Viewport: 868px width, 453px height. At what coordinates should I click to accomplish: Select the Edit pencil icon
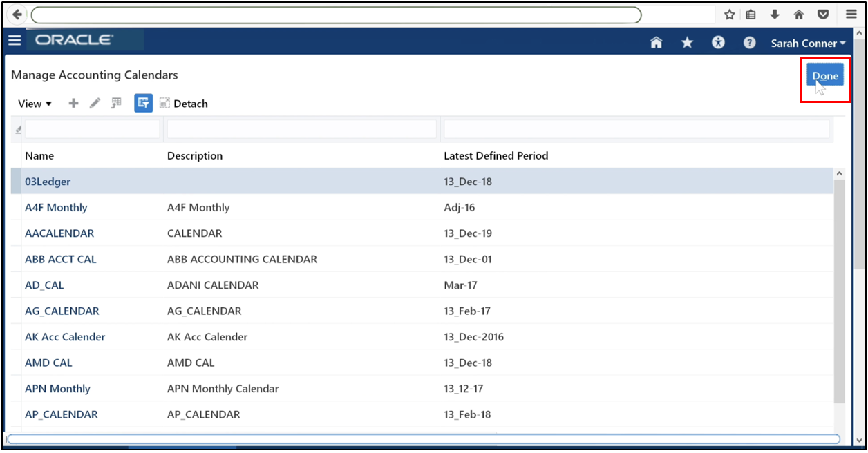95,103
